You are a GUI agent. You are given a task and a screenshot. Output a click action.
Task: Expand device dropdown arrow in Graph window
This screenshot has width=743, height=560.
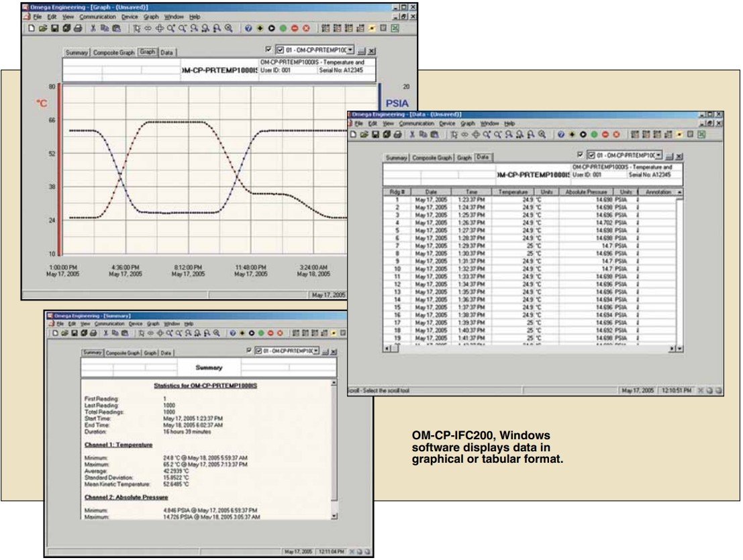pos(350,50)
